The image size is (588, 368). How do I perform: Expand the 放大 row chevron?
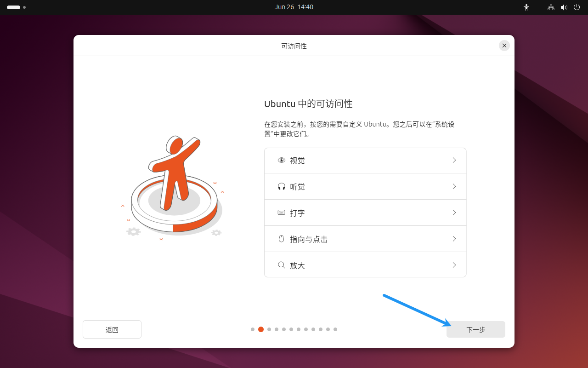pos(454,265)
